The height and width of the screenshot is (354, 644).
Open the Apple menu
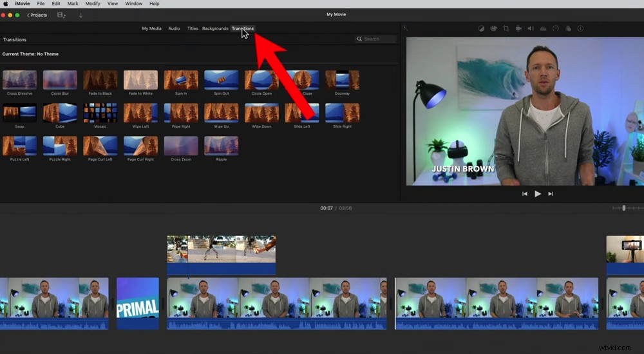6,4
